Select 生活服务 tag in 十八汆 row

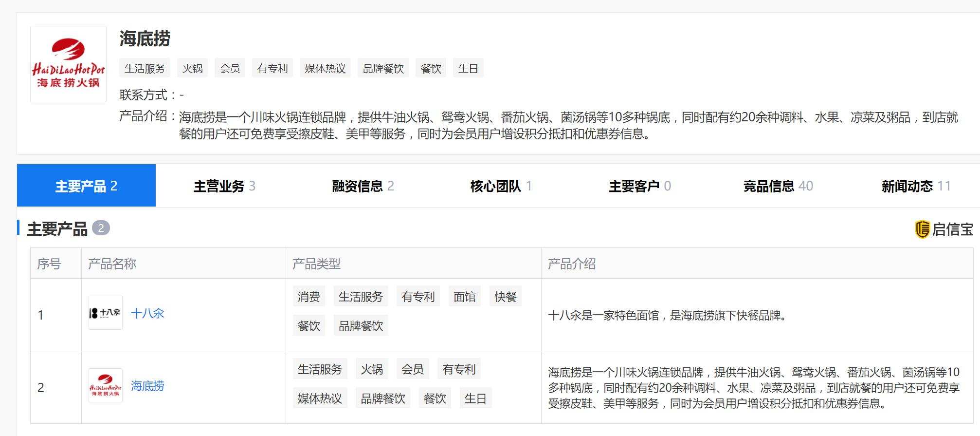click(361, 296)
